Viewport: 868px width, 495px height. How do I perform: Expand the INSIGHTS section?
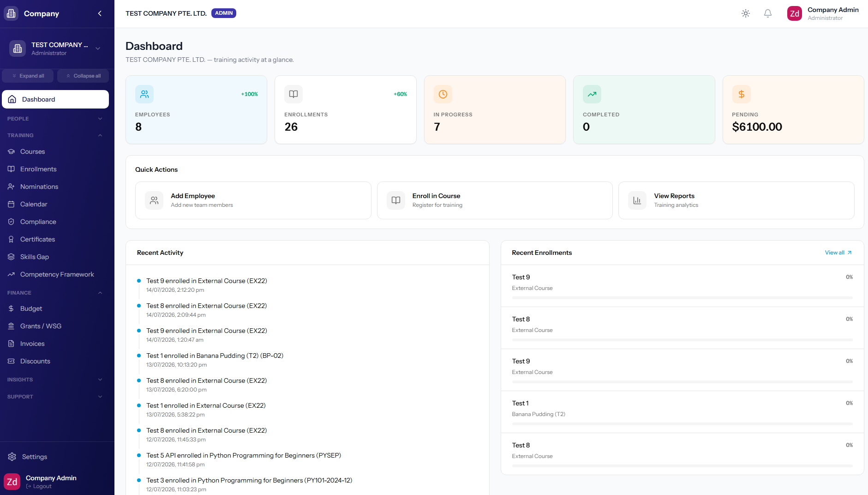coord(55,380)
